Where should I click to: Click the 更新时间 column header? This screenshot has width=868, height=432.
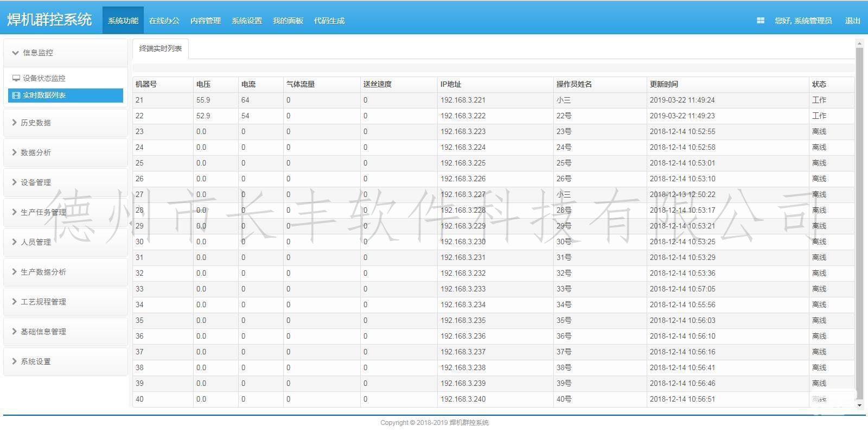(x=664, y=84)
